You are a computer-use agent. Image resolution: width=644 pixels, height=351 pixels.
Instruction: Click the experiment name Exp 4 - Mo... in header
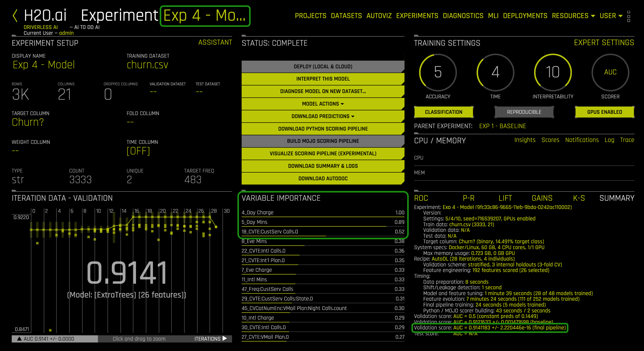(x=204, y=15)
